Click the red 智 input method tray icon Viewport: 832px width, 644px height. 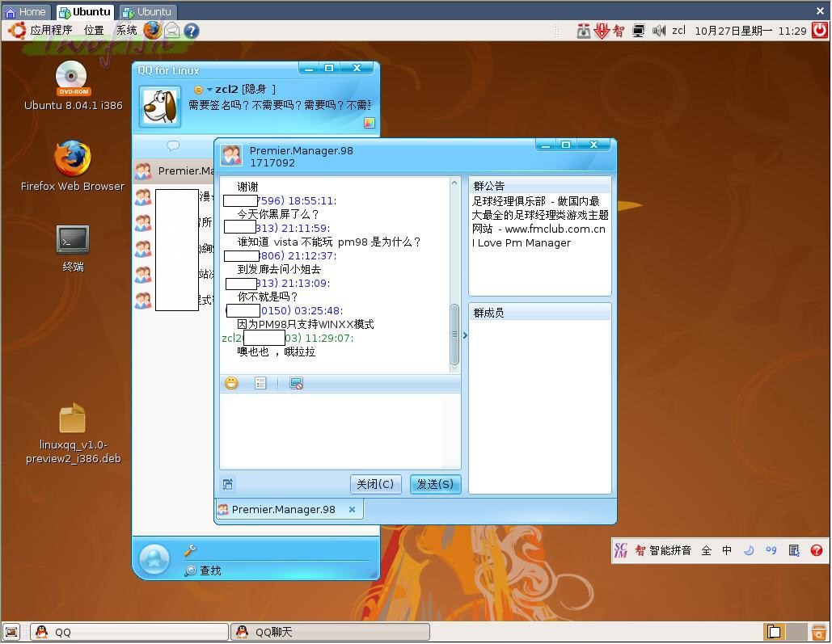619,31
